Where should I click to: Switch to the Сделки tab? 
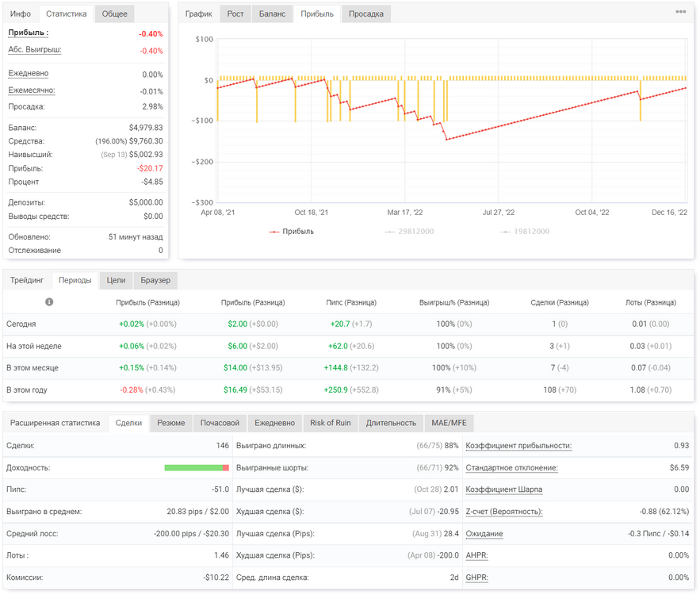[128, 423]
